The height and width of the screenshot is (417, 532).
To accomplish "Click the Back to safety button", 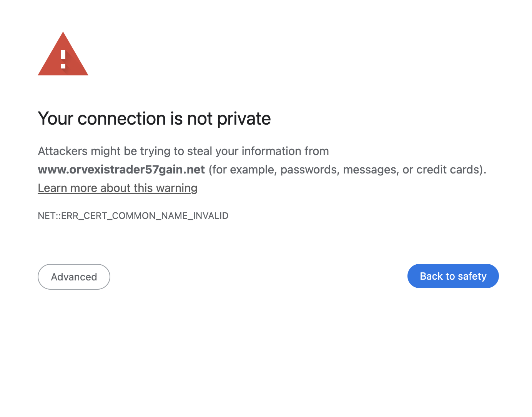I will click(x=453, y=276).
